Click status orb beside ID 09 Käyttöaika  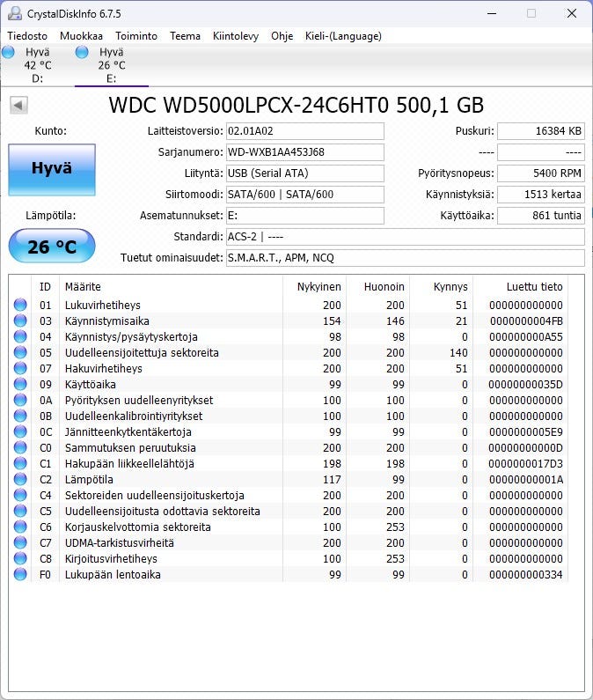(x=20, y=384)
